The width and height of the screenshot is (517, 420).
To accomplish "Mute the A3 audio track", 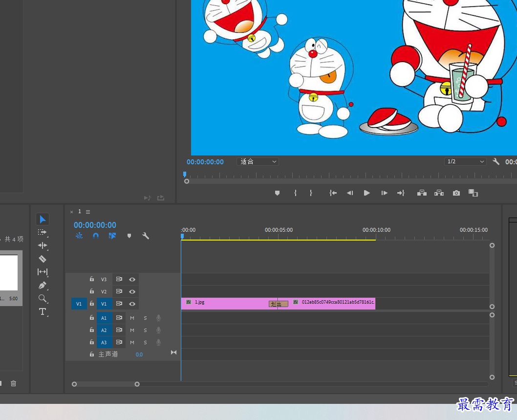I will click(x=132, y=342).
